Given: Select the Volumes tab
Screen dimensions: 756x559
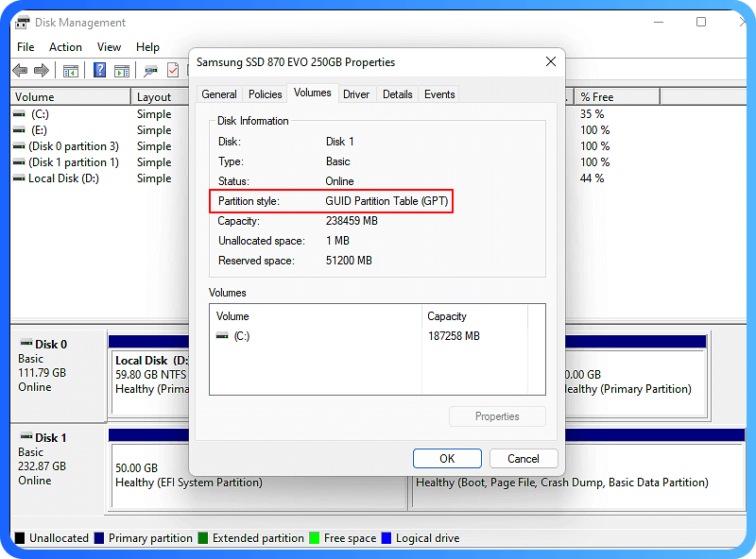Looking at the screenshot, I should coord(313,93).
